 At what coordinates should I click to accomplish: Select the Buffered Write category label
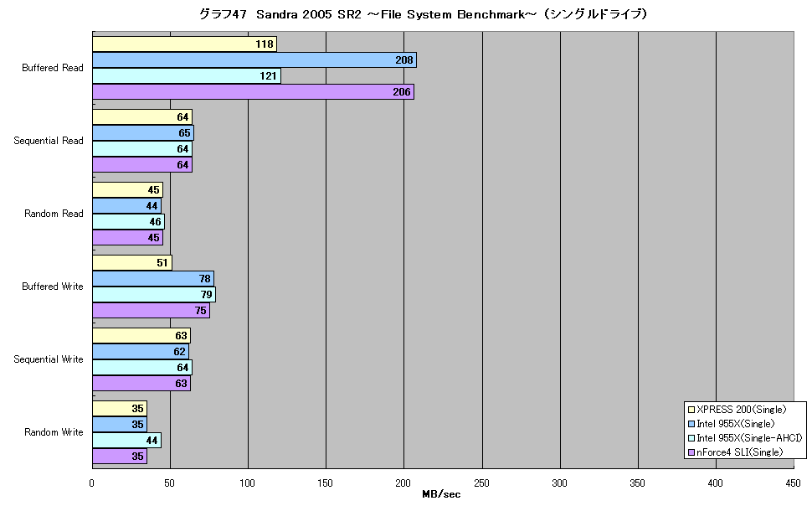(52, 287)
